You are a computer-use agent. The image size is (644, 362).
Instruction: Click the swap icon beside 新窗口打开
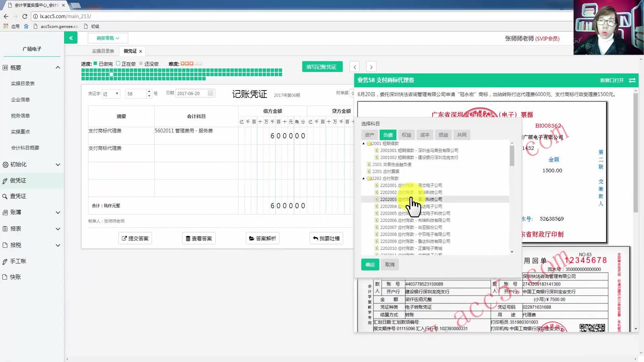(x=632, y=80)
